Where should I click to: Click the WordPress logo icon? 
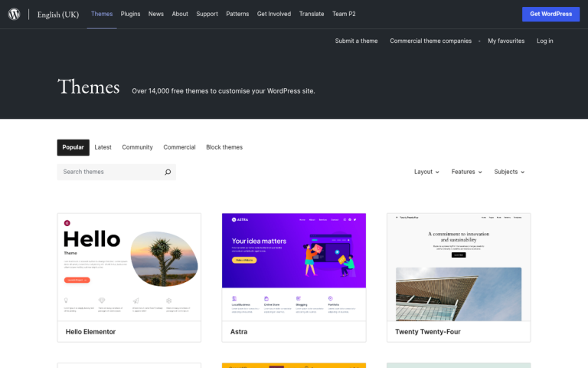pos(15,15)
